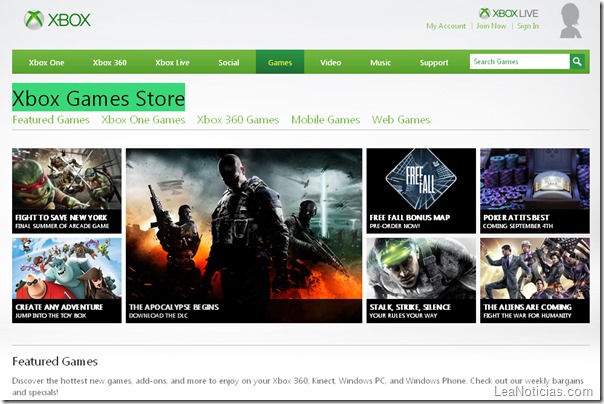
Task: Open The Aliens Are Coming tile
Action: [535, 280]
